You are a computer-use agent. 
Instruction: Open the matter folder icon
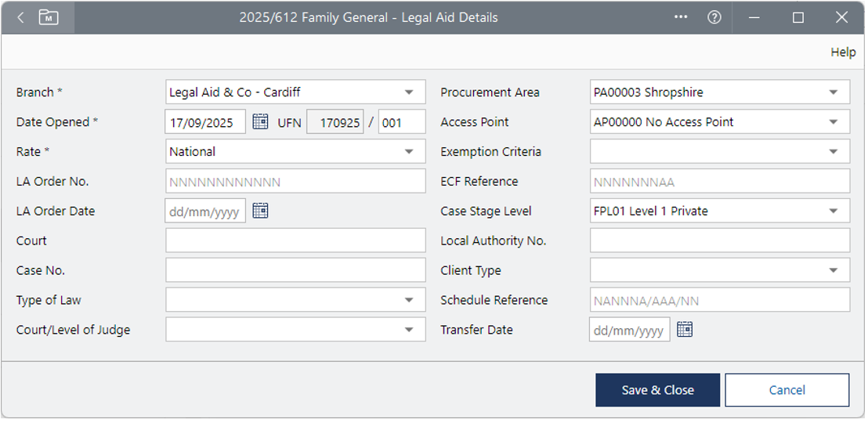coord(49,17)
